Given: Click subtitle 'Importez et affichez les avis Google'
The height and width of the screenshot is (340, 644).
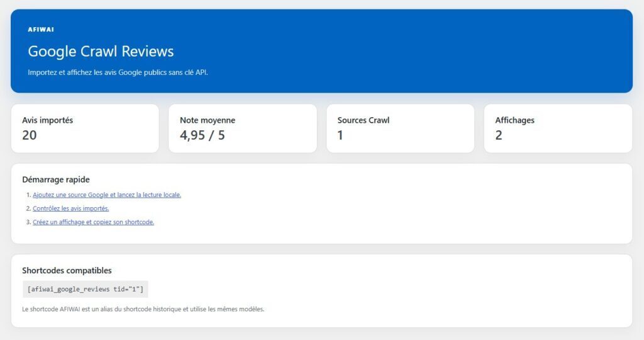Looking at the screenshot, I should pyautogui.click(x=118, y=72).
